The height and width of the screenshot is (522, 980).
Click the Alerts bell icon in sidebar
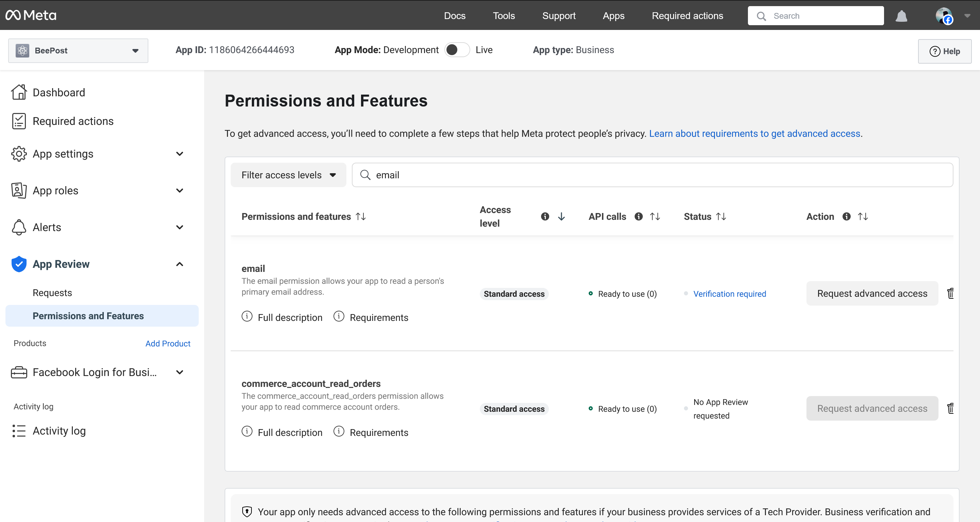pos(19,227)
